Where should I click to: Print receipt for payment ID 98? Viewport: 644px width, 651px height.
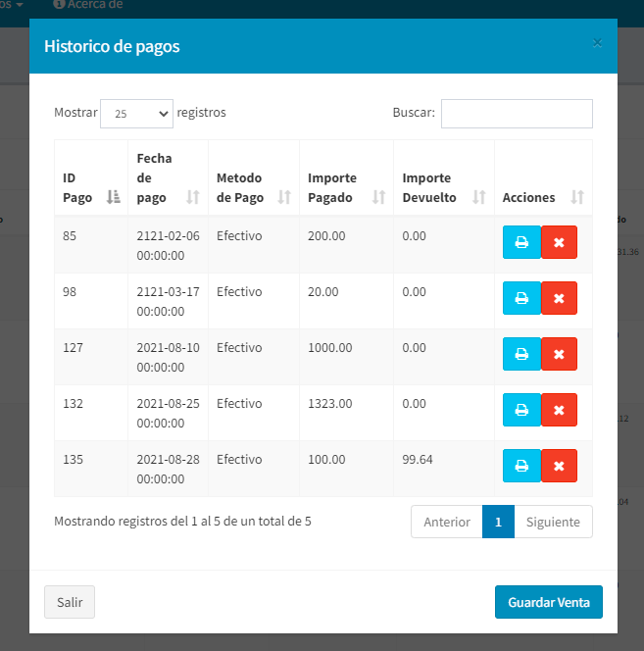(521, 298)
